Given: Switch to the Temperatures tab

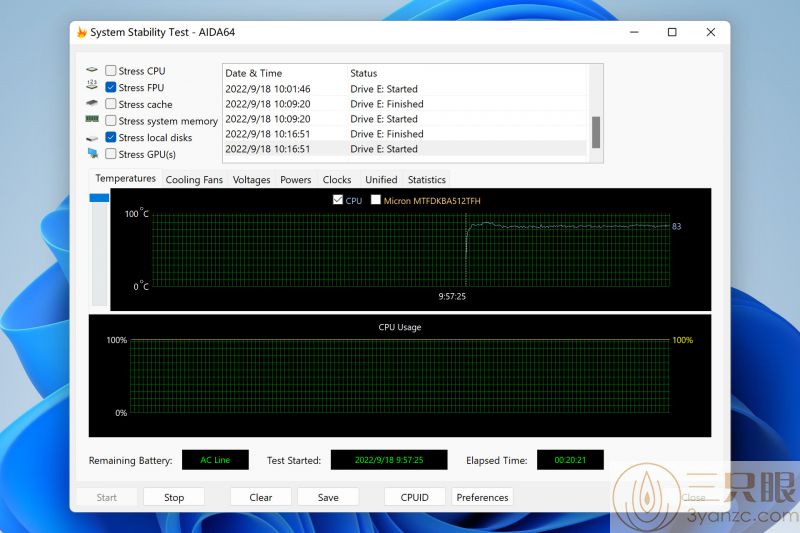Looking at the screenshot, I should tap(126, 179).
